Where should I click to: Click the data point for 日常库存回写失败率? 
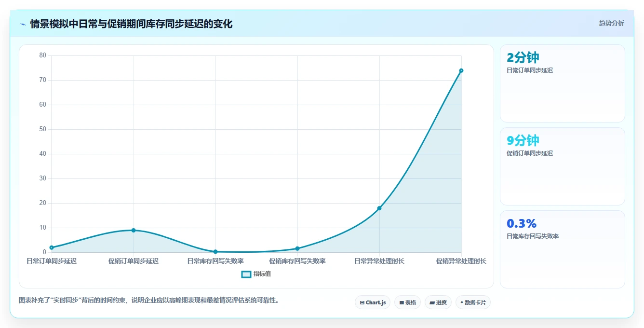click(215, 252)
